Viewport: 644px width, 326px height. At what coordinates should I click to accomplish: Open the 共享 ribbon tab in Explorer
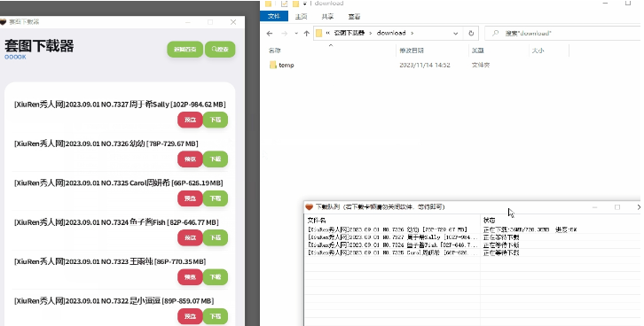(x=327, y=17)
